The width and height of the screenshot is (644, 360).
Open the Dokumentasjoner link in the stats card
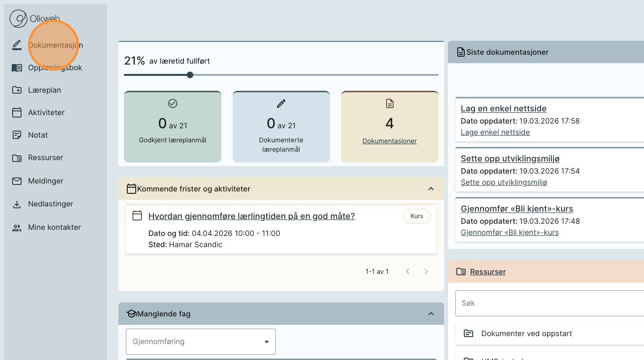[x=389, y=141]
